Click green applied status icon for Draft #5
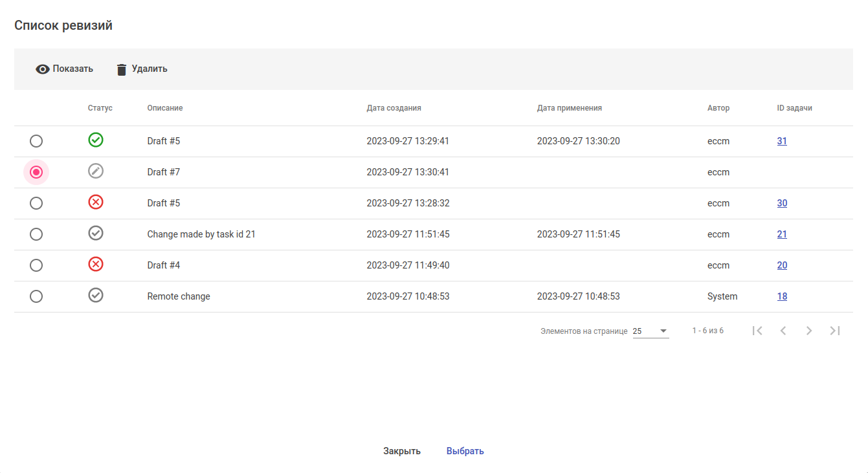The height and width of the screenshot is (473, 868). [96, 140]
